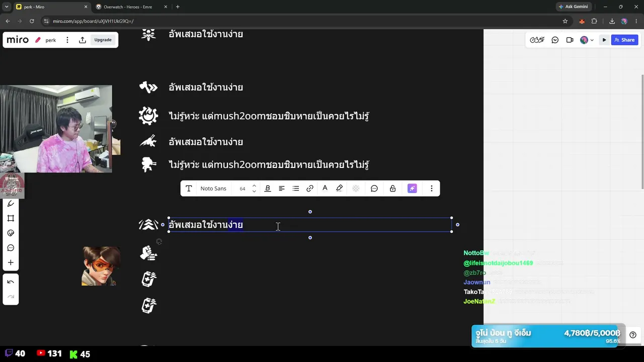
Task: Close the Overwatch - Heroes tab
Action: (x=165, y=7)
